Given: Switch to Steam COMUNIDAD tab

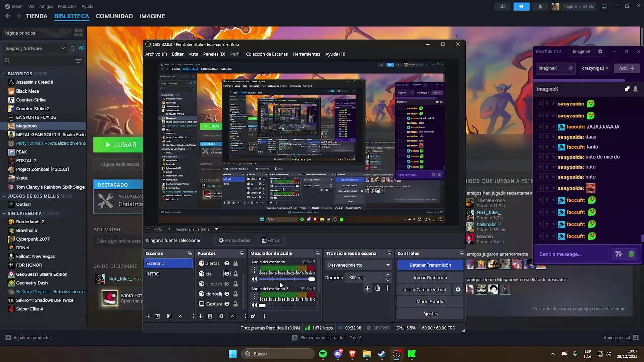Looking at the screenshot, I should (x=114, y=16).
